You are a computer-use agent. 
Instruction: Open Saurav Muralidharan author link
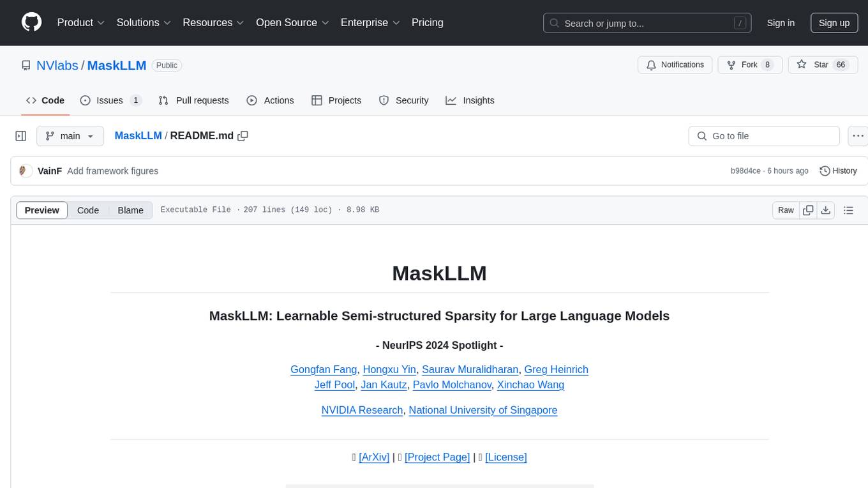tap(470, 369)
